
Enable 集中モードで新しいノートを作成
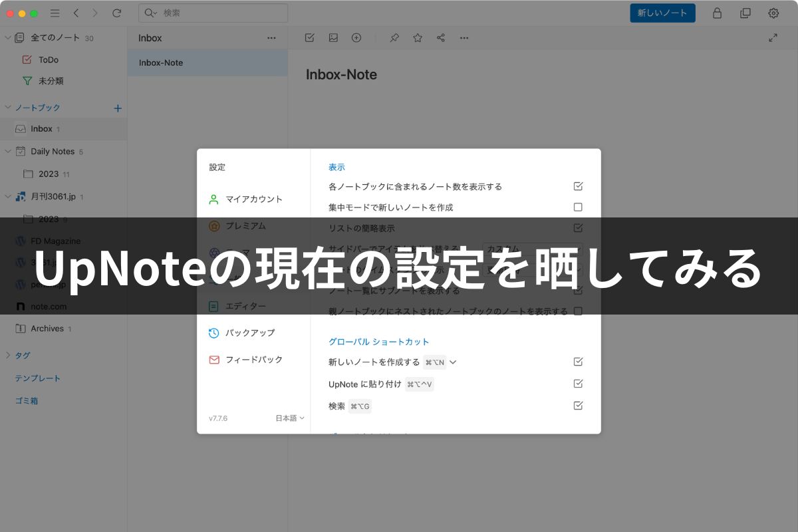tap(578, 207)
